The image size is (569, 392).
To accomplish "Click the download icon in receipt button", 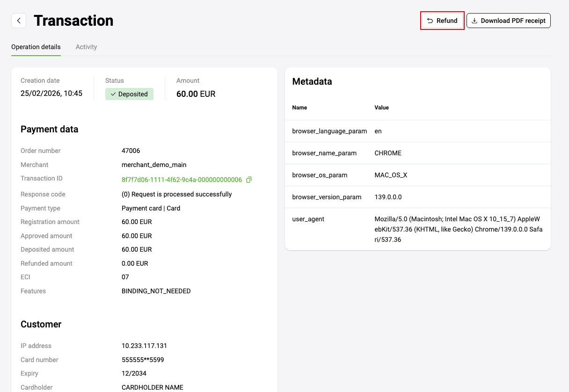I will (x=474, y=21).
